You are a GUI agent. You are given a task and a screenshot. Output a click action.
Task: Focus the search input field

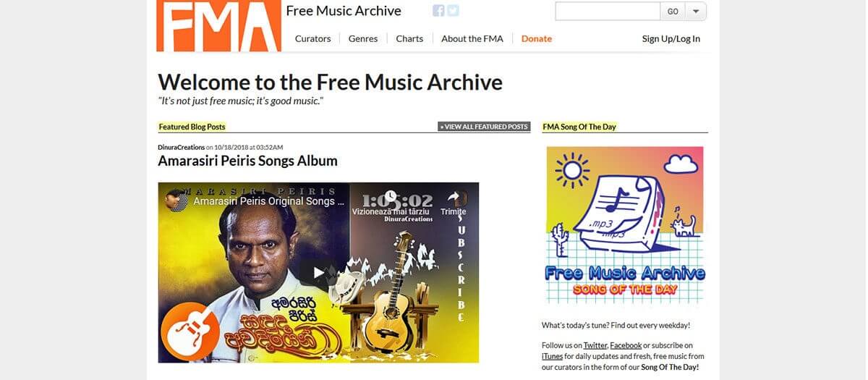tap(608, 12)
